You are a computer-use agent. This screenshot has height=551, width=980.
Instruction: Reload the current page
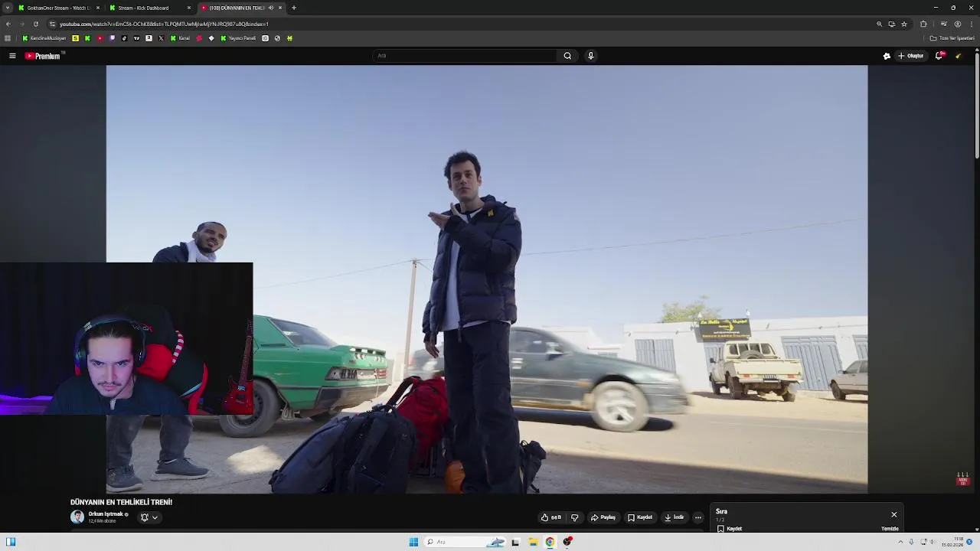[35, 24]
